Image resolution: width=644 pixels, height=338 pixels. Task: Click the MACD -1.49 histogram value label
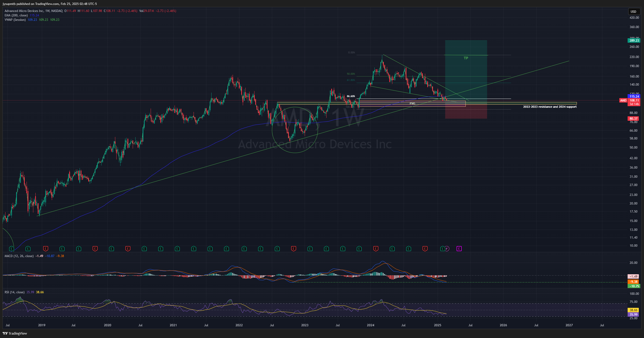633,277
